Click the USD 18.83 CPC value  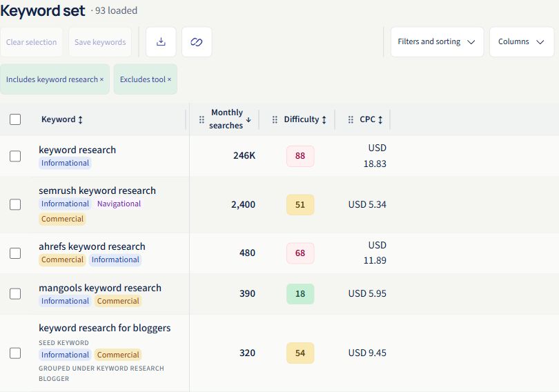click(x=375, y=156)
